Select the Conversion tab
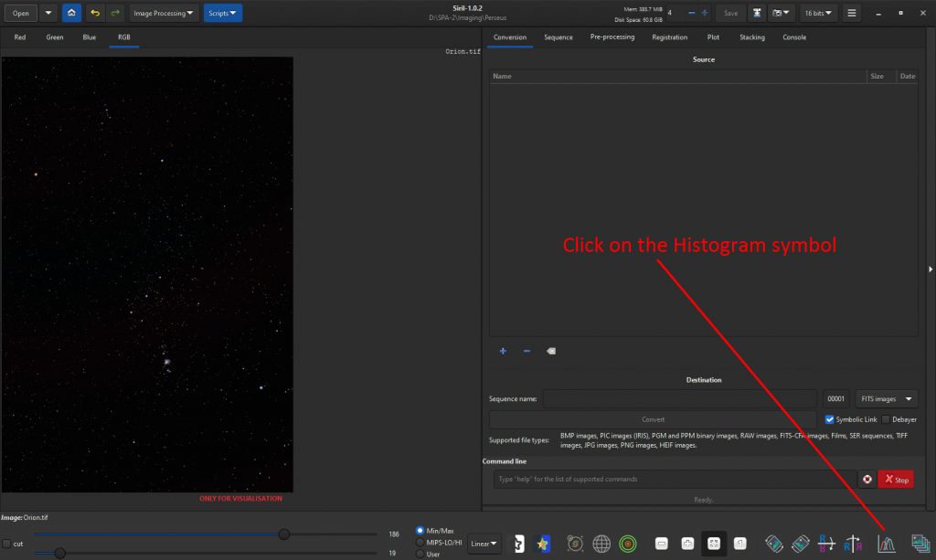Image resolution: width=936 pixels, height=560 pixels. pyautogui.click(x=510, y=37)
